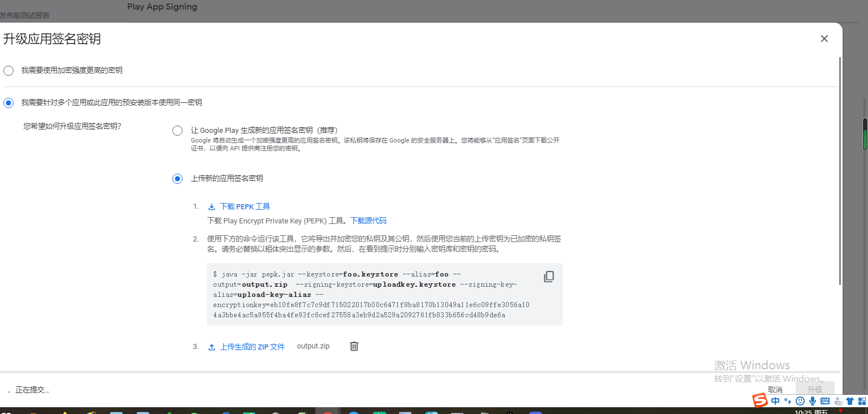Open the four-square toolbox icon in the IME bar
The image size is (868, 414).
pyautogui.click(x=861, y=401)
